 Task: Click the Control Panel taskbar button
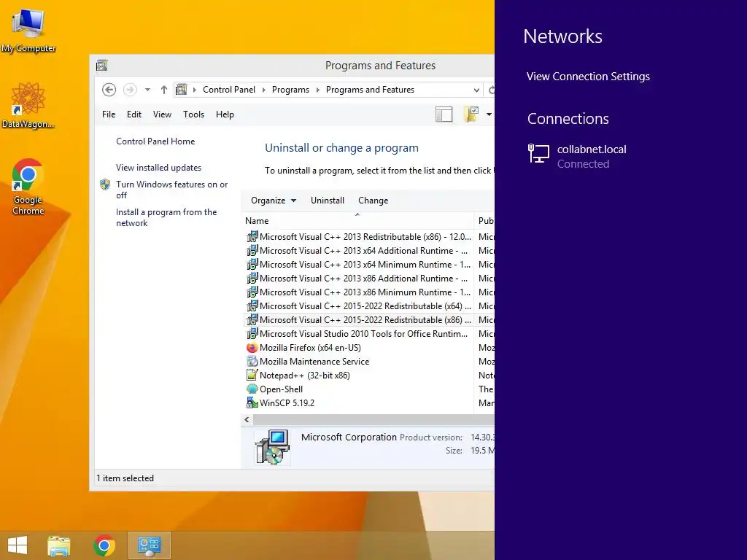(x=150, y=545)
